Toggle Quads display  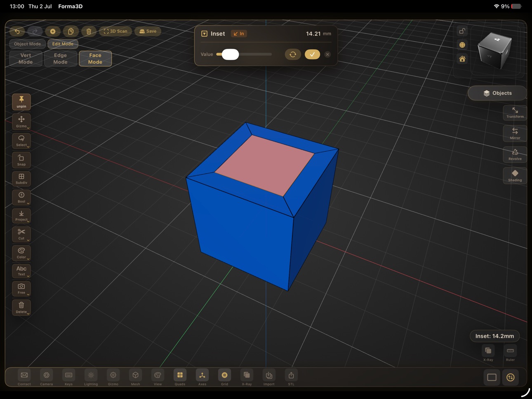click(x=180, y=378)
